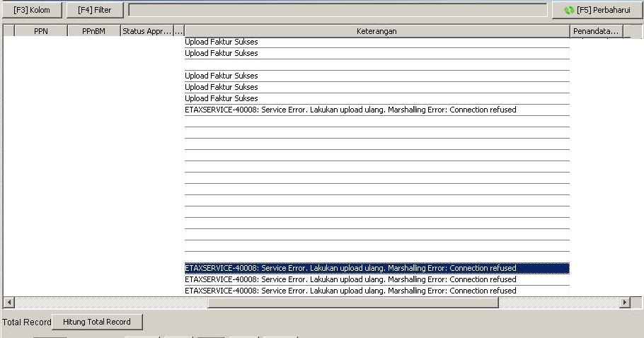
Task: Click the Hitung Total Record button
Action: tap(97, 322)
